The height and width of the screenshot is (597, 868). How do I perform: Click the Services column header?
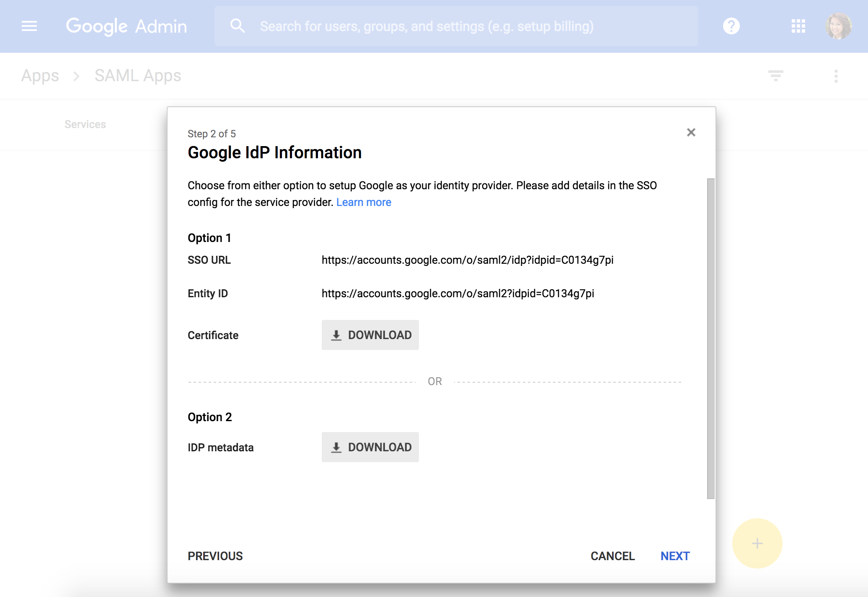click(85, 124)
